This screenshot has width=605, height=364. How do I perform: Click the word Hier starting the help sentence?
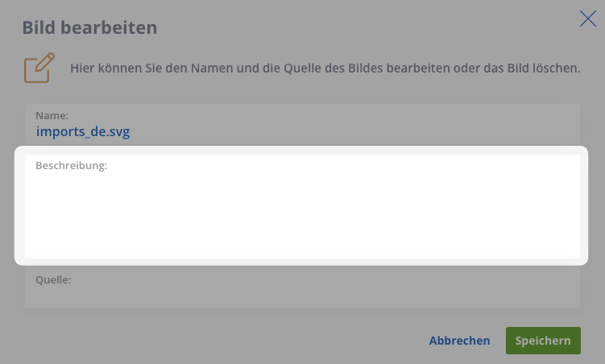click(x=82, y=68)
